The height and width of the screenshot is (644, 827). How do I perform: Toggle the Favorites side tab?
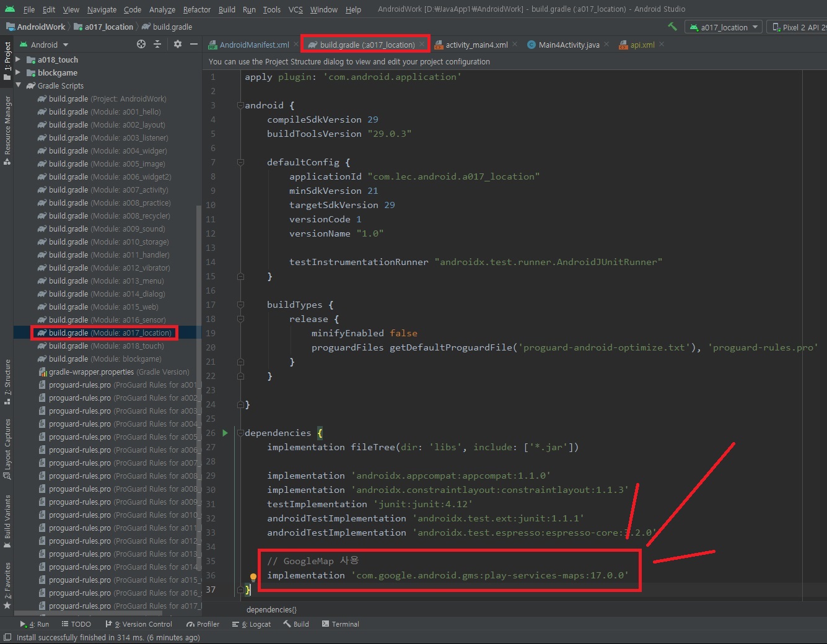[x=7, y=585]
